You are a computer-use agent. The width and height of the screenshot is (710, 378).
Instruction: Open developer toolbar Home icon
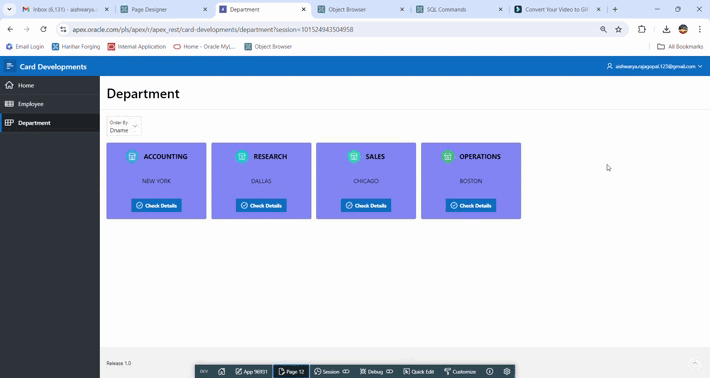point(221,371)
